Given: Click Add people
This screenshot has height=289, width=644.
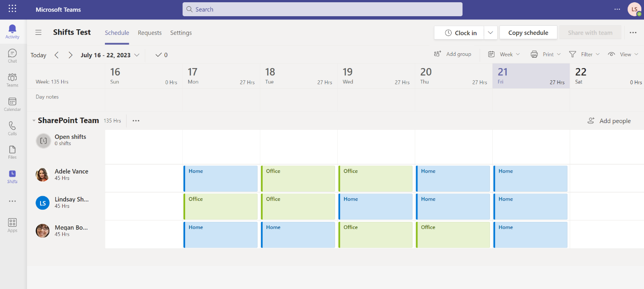Looking at the screenshot, I should click(x=609, y=121).
